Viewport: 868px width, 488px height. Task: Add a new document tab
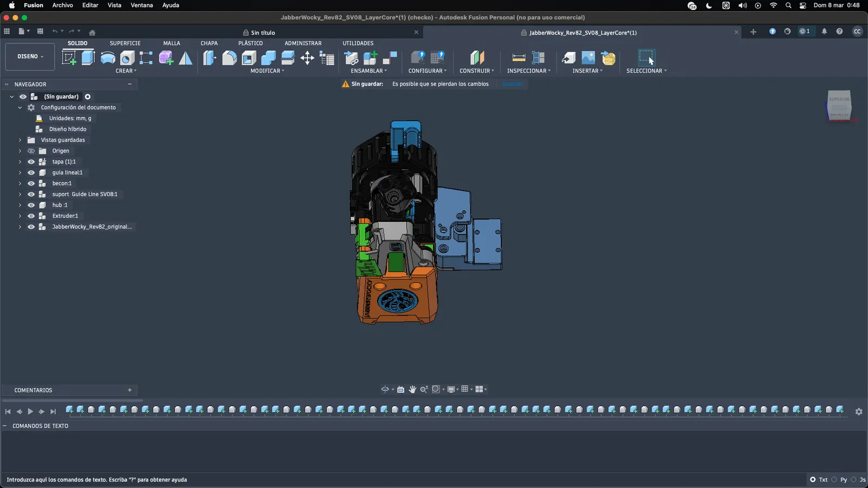pyautogui.click(x=753, y=32)
